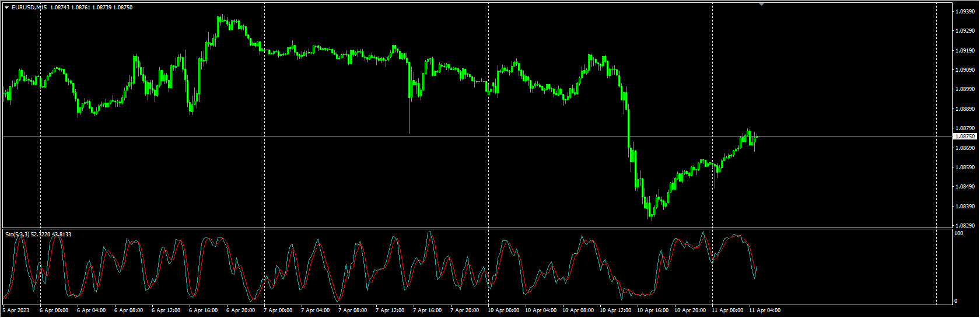Image resolution: width=980 pixels, height=318 pixels.
Task: Click the 1.09190 price scale label
Action: tap(965, 51)
